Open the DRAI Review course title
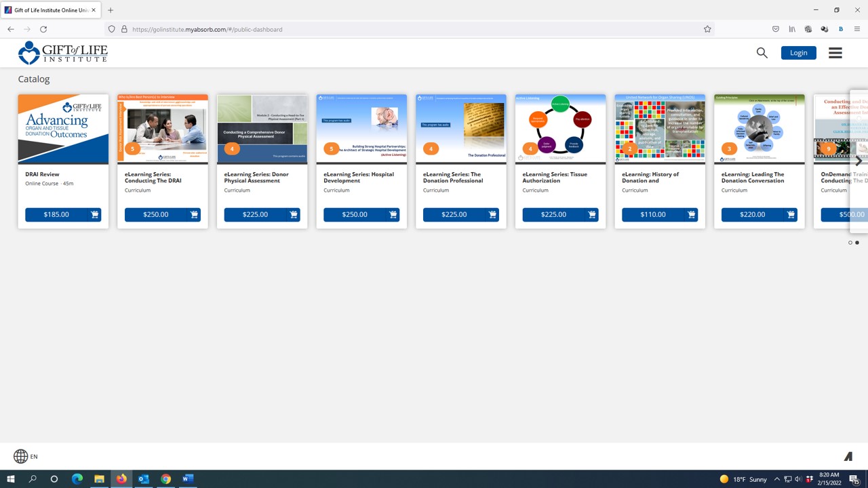The width and height of the screenshot is (868, 488). 42,174
